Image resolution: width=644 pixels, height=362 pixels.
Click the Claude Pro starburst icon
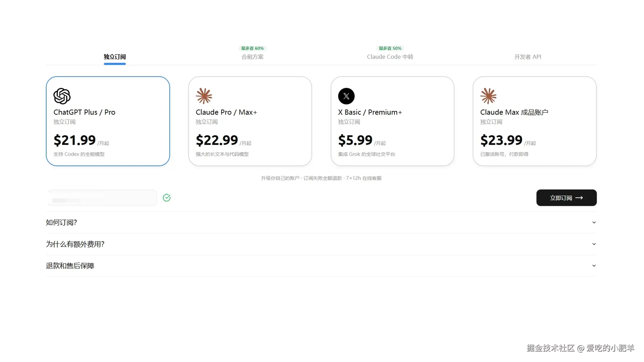(x=204, y=96)
